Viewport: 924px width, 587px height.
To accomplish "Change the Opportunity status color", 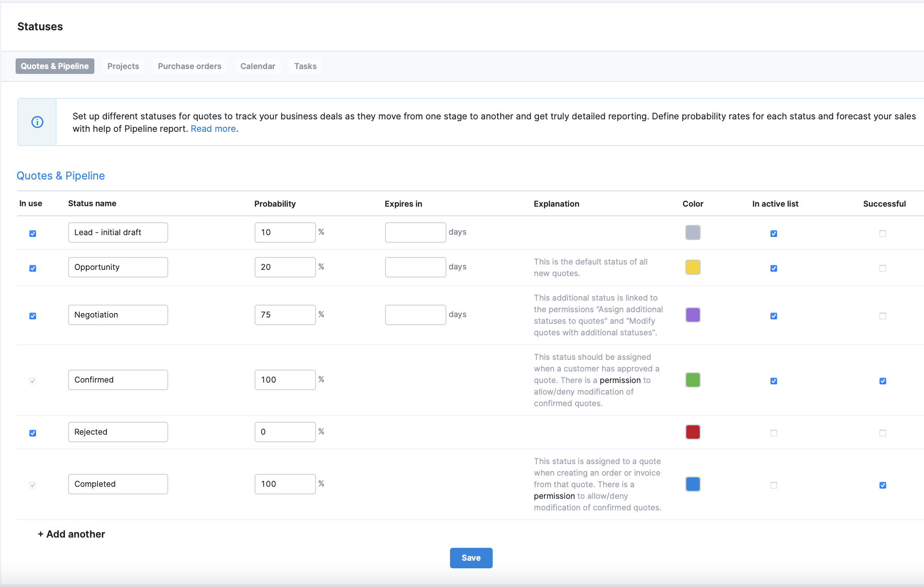I will (x=692, y=267).
